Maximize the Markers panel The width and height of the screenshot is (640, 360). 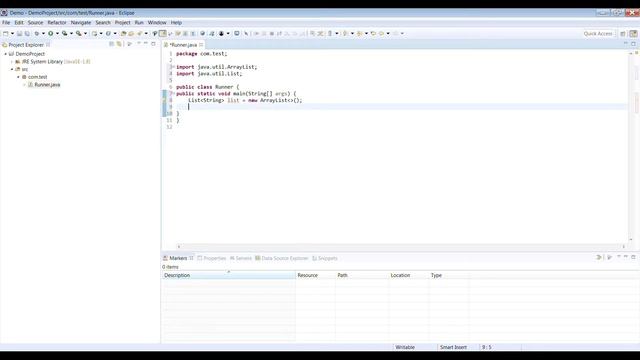[x=633, y=257]
